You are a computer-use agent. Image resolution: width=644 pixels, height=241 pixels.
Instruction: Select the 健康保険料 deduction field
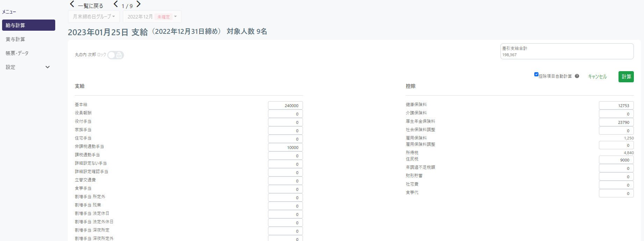click(616, 105)
